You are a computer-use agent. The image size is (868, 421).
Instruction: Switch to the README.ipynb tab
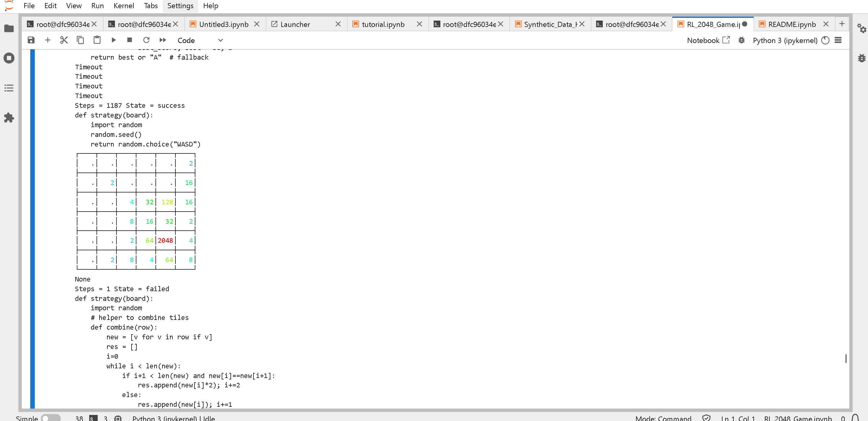coord(791,24)
